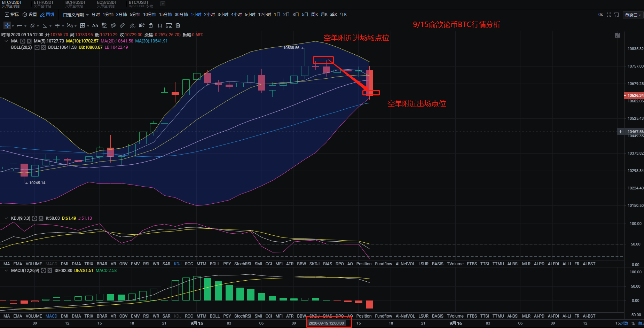
Task: Select the 15分钟 timeframe
Action: 166,15
